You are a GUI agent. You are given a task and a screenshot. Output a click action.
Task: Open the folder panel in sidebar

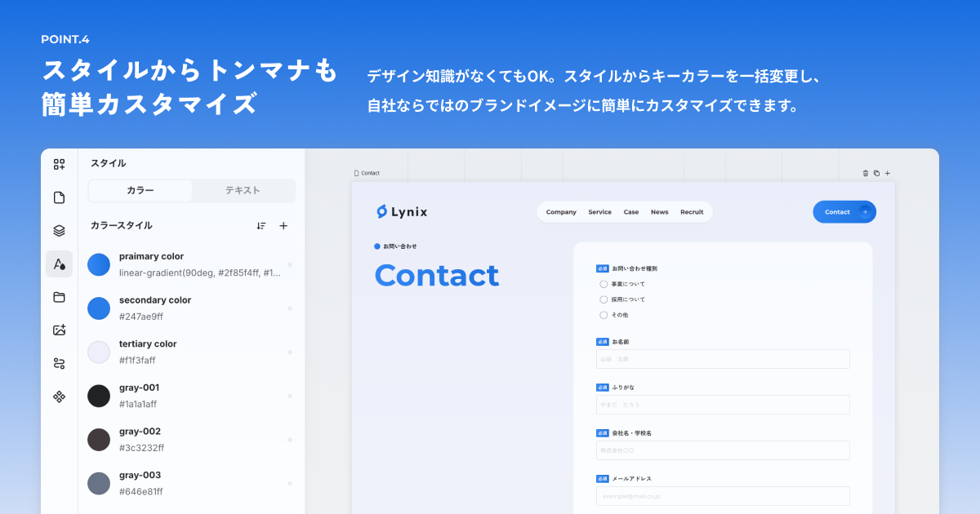click(59, 297)
